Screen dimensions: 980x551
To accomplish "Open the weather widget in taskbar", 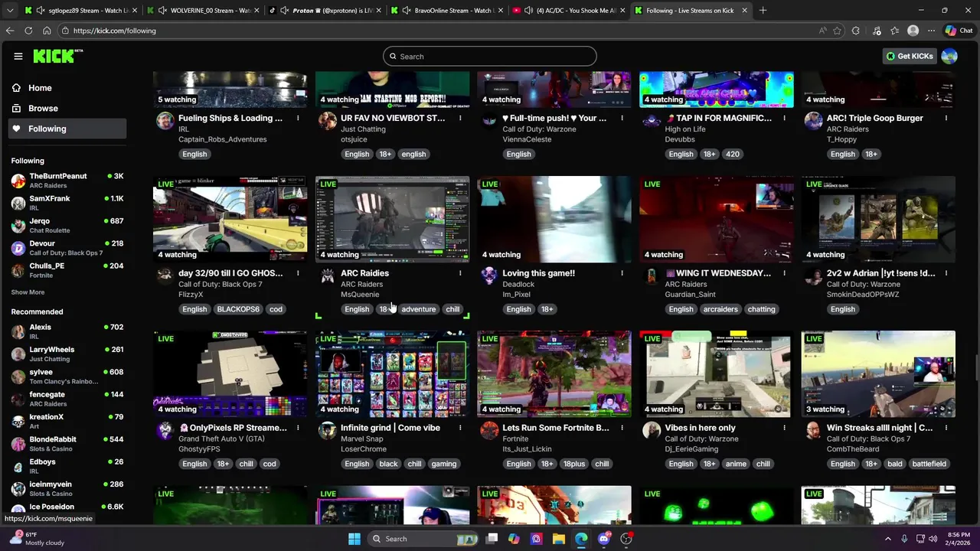I will tap(37, 539).
